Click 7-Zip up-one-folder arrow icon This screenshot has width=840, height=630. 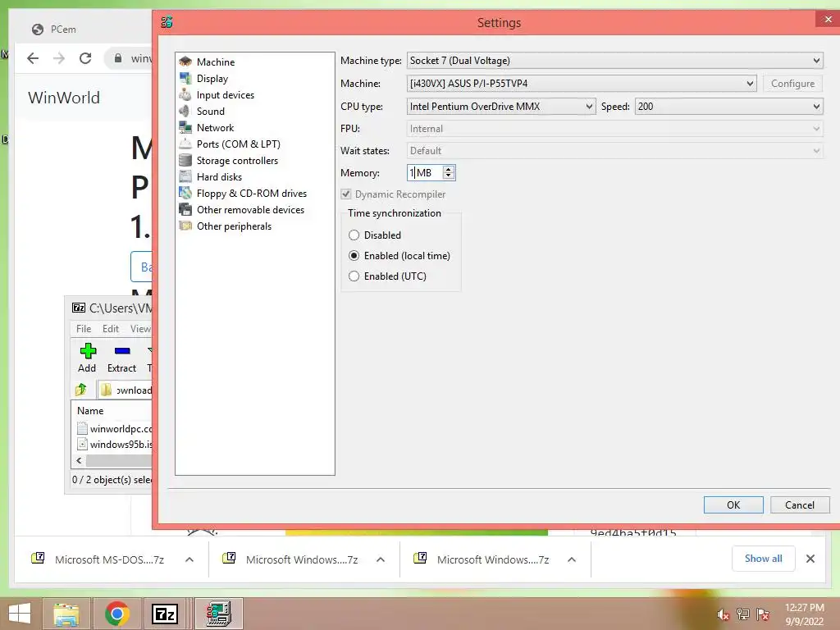[81, 390]
